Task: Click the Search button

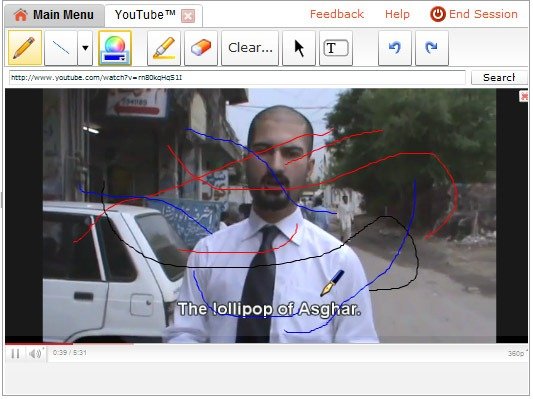Action: 499,77
